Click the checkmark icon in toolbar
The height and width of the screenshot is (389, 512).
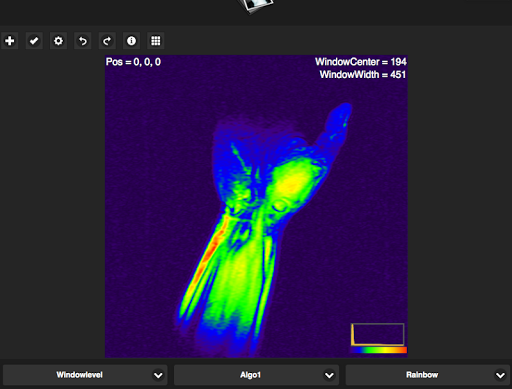34,41
